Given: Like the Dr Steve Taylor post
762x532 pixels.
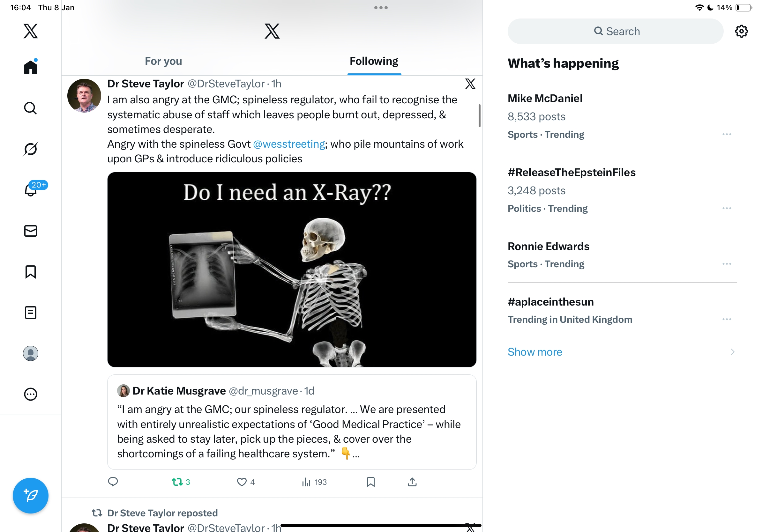Looking at the screenshot, I should click(242, 482).
